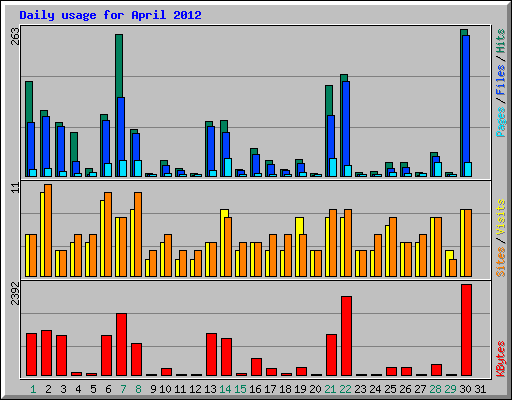This screenshot has width=512, height=400.
Task: Click day label 6 on the x-axis
Action: pyautogui.click(x=108, y=389)
